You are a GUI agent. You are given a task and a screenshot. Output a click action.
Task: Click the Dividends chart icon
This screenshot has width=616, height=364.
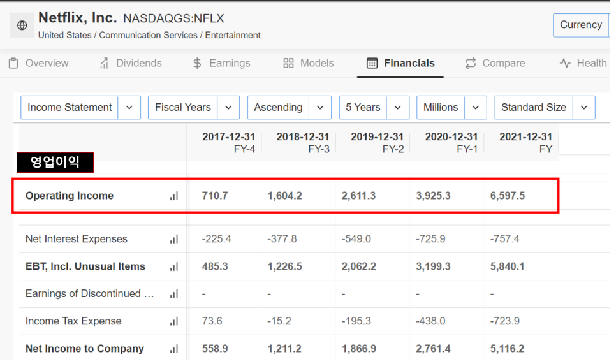click(104, 63)
